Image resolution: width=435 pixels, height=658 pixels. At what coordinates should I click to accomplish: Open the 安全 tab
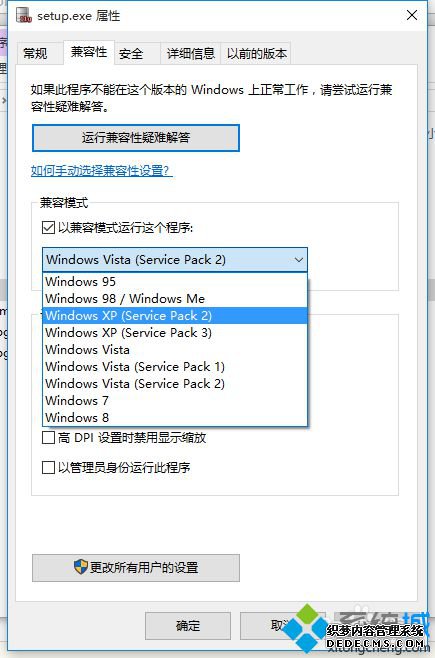[x=131, y=53]
